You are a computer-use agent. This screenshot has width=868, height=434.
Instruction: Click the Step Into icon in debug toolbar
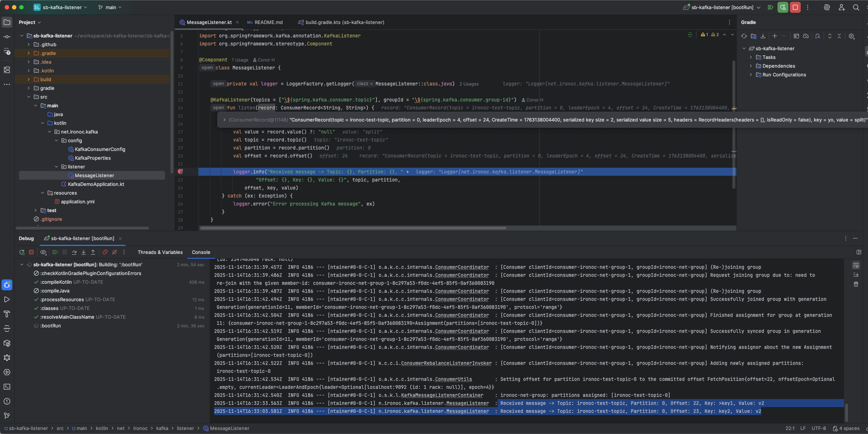84,252
